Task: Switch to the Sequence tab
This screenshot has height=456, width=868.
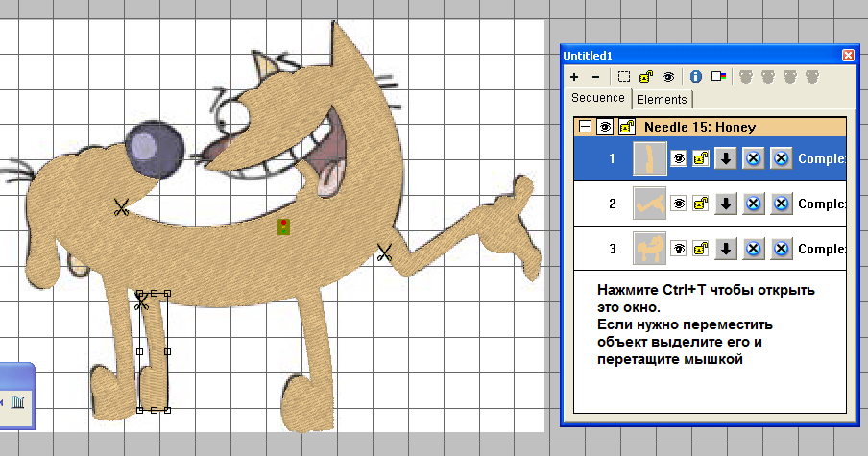Action: click(598, 98)
